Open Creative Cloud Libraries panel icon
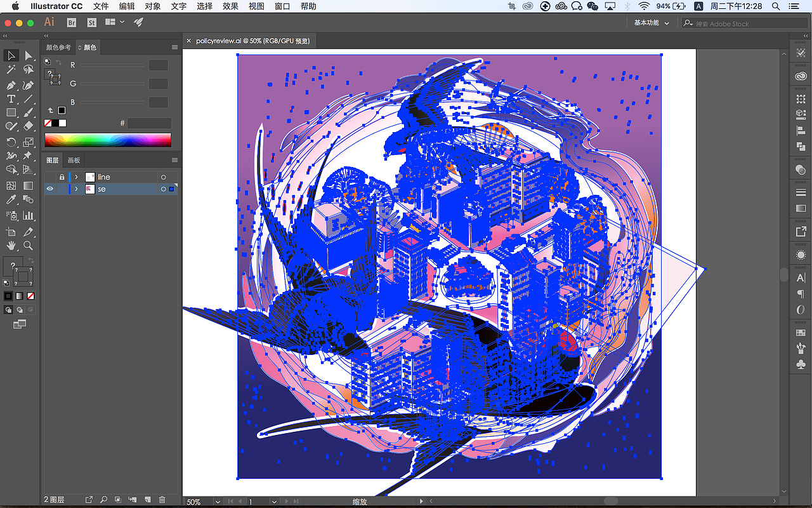 (801, 76)
